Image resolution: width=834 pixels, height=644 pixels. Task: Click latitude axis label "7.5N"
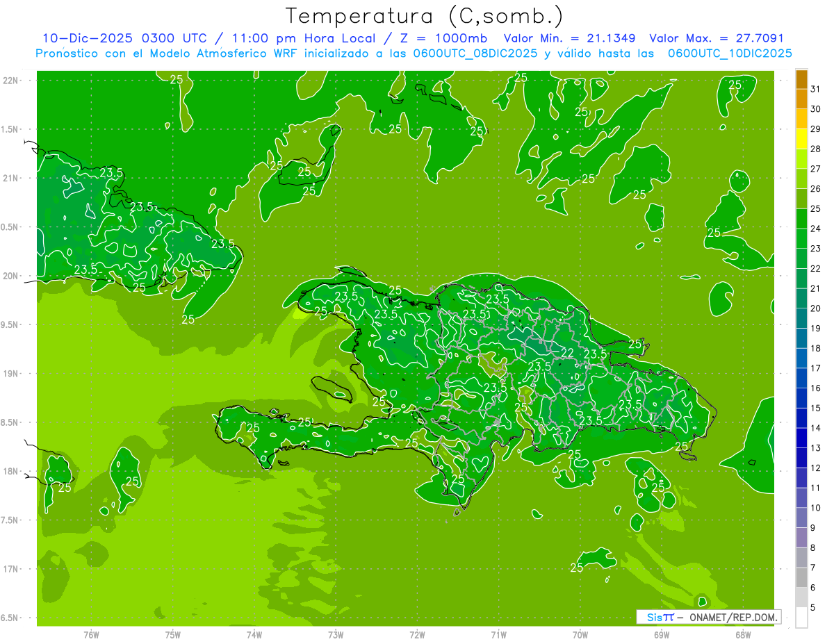click(x=10, y=520)
